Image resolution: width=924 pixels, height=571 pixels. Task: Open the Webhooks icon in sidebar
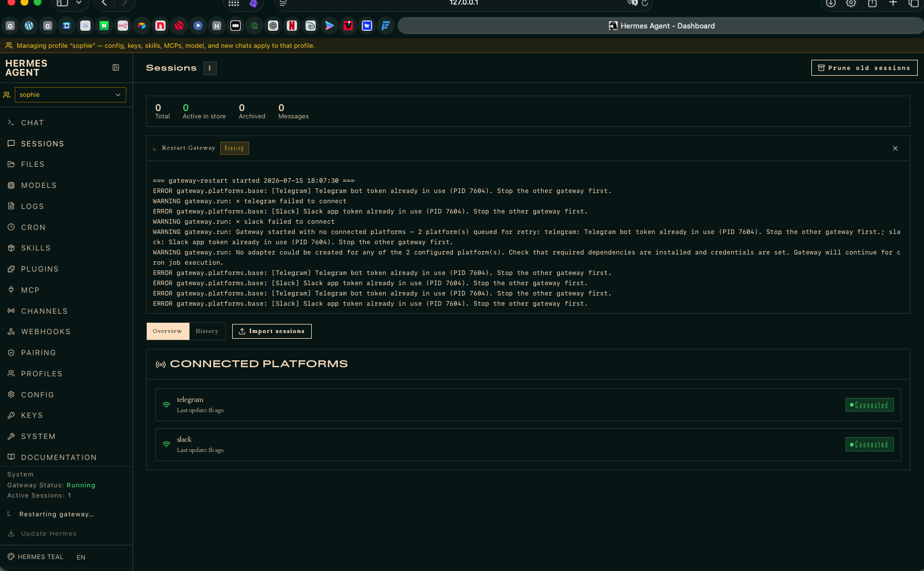pos(11,331)
